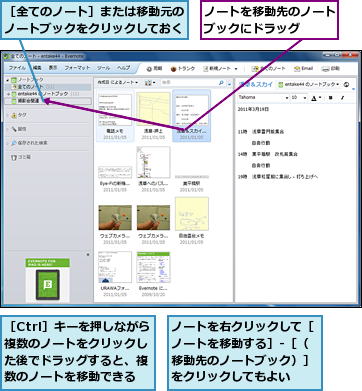Select the Evernote に... note thumbnail
The height and width of the screenshot is (391, 362).
[153, 274]
